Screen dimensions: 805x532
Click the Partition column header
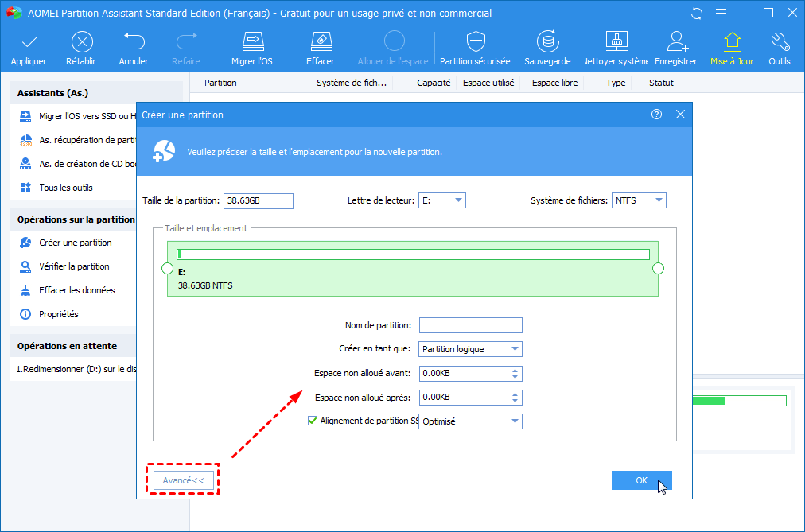(x=221, y=83)
